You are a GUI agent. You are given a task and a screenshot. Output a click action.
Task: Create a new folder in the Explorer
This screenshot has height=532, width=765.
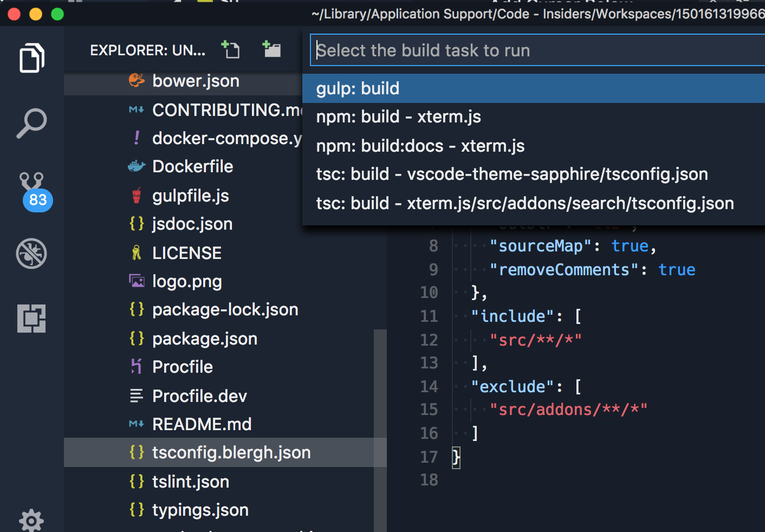(x=271, y=49)
